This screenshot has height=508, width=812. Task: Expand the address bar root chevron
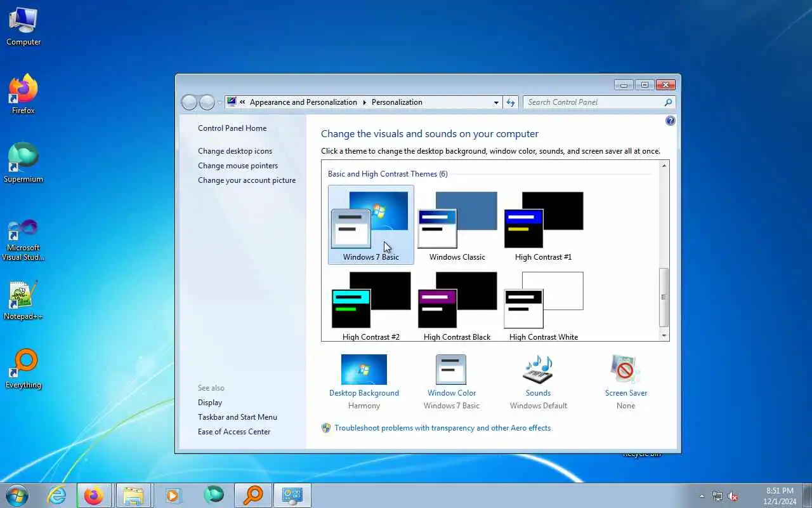[242, 102]
